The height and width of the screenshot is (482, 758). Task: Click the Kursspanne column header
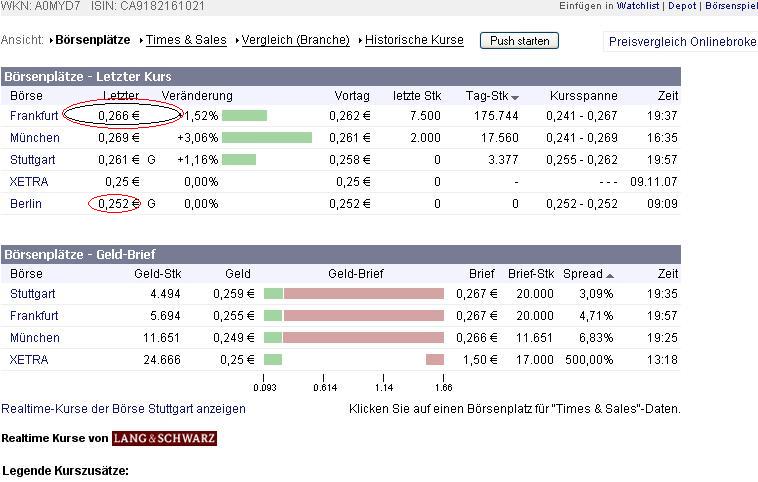583,96
